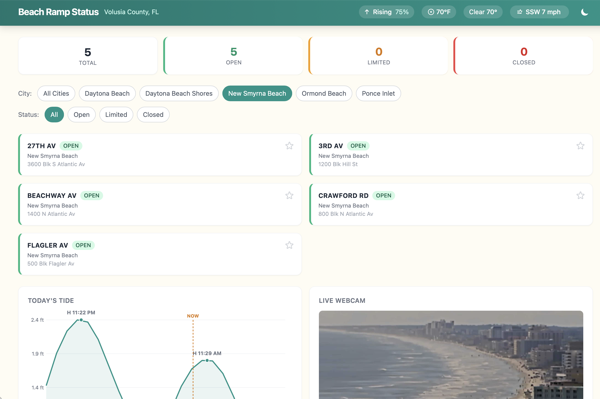Click address 3600 Blk S Atlantic Av
The height and width of the screenshot is (399, 600).
[56, 164]
